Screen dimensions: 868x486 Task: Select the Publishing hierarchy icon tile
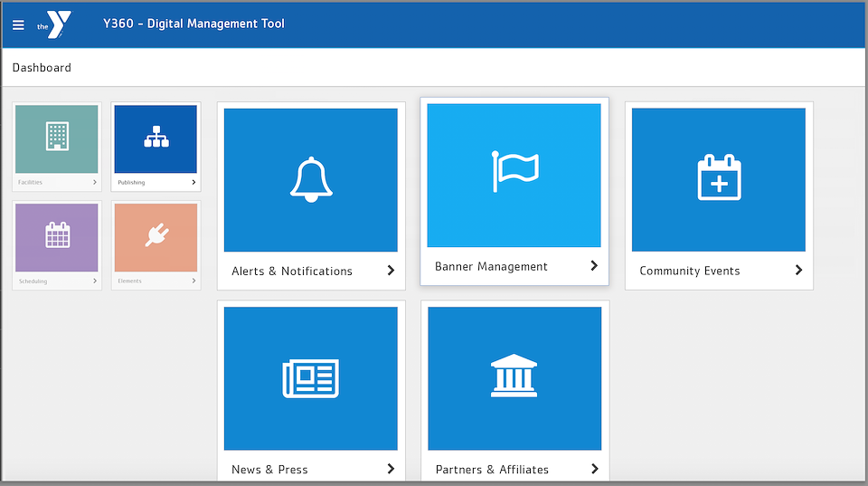(x=156, y=137)
